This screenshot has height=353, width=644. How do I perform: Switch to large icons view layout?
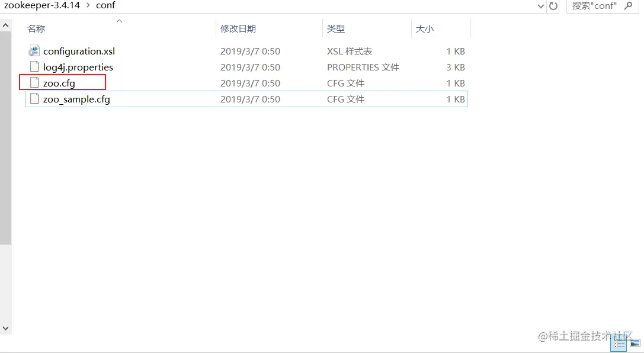[x=635, y=343]
